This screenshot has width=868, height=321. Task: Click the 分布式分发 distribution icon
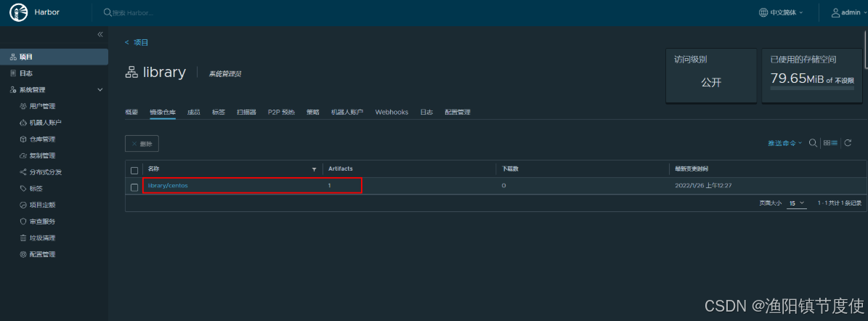(x=23, y=172)
